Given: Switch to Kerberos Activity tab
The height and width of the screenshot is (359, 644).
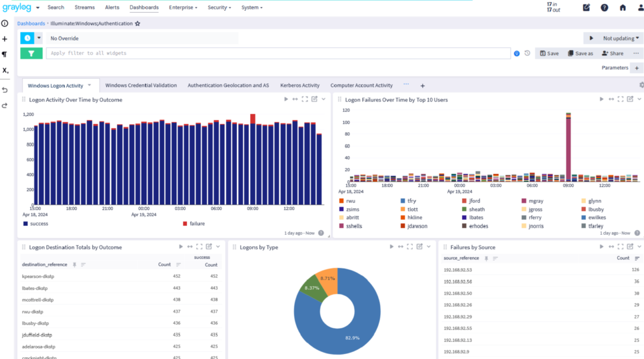Looking at the screenshot, I should tap(300, 86).
